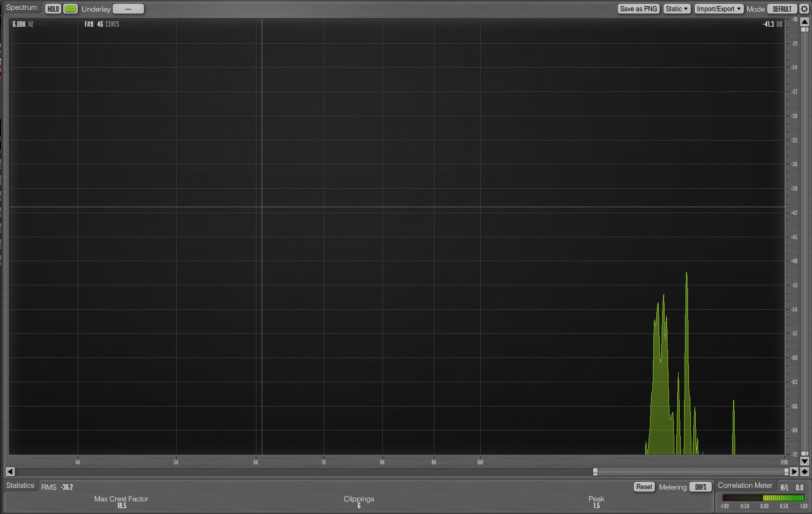Open the Underlay selector
The width and height of the screenshot is (812, 514).
(128, 9)
